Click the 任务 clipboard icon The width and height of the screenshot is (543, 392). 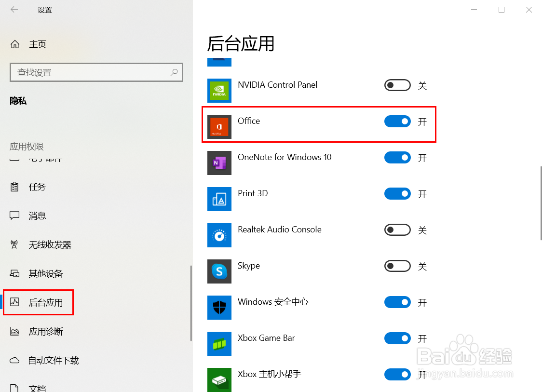[x=14, y=187]
